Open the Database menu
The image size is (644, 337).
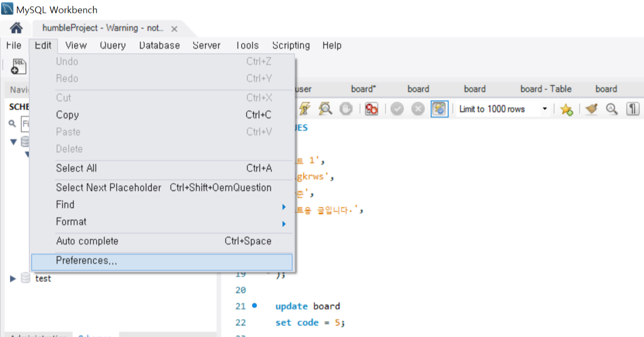click(159, 45)
